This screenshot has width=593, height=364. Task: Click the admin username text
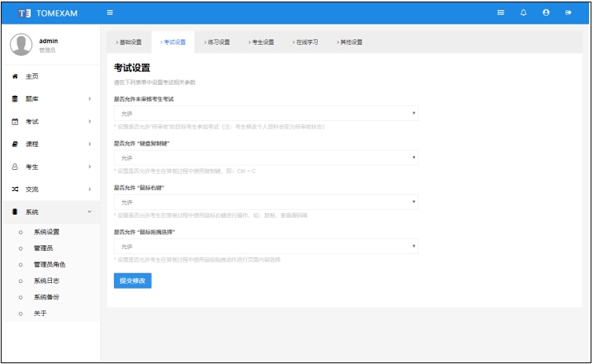pyautogui.click(x=49, y=41)
